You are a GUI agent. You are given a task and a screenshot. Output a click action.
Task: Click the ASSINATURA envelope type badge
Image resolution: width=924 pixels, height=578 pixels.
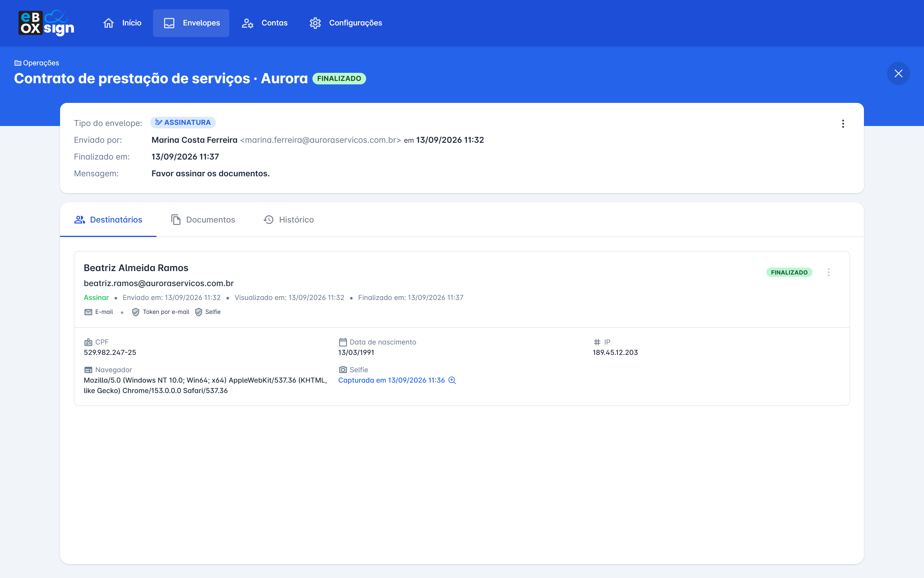coord(183,122)
